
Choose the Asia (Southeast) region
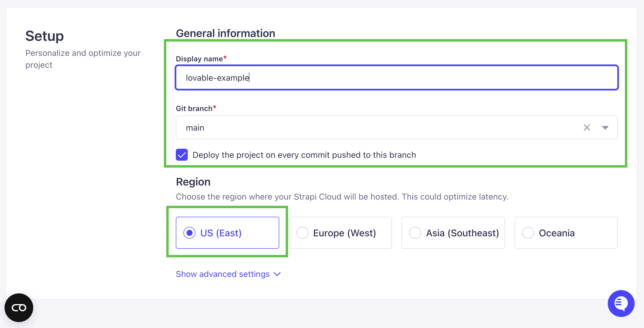coord(453,233)
